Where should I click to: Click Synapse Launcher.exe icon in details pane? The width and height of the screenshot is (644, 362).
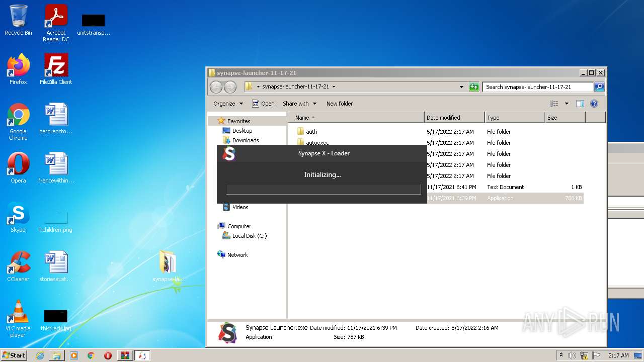(x=228, y=332)
